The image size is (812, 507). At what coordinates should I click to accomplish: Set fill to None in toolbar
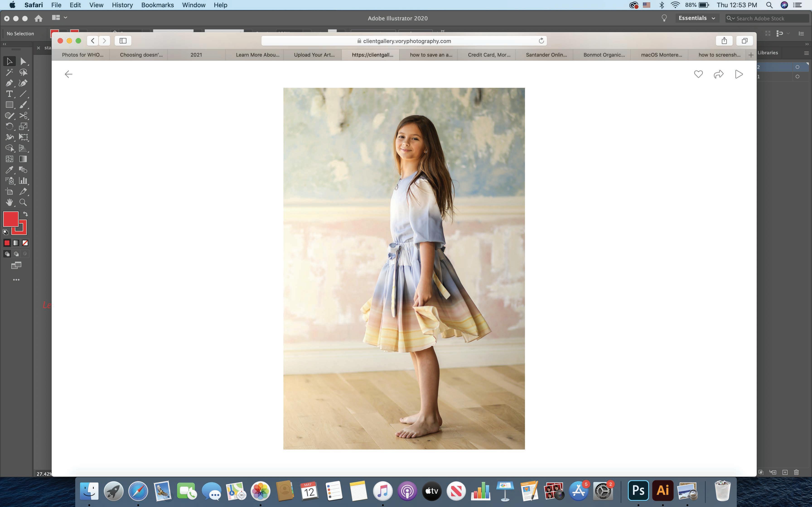[x=25, y=243]
